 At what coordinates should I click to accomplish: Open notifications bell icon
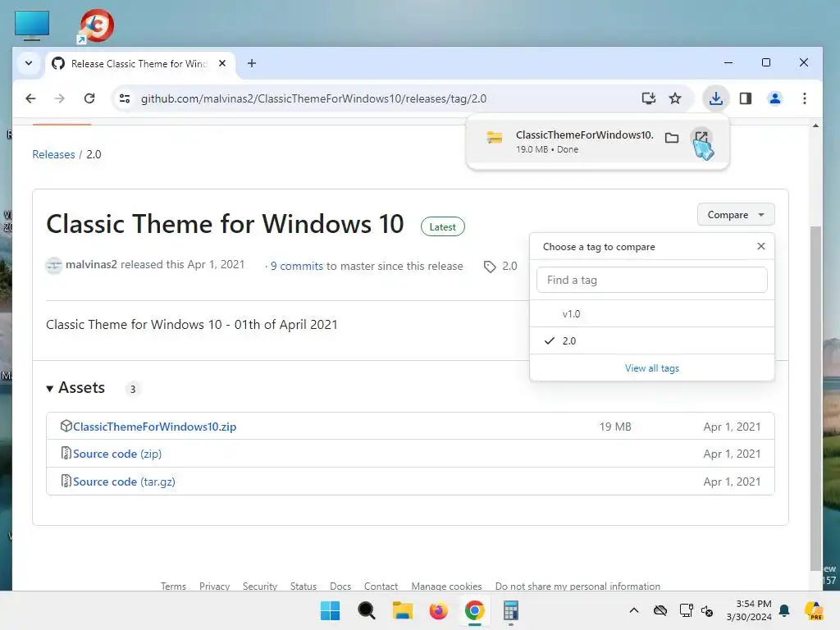[784, 610]
